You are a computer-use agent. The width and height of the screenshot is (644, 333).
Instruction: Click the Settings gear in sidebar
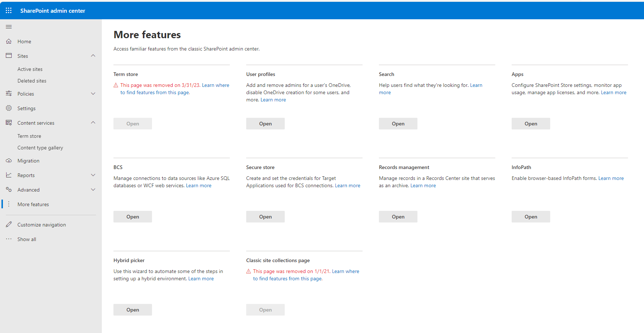point(9,108)
